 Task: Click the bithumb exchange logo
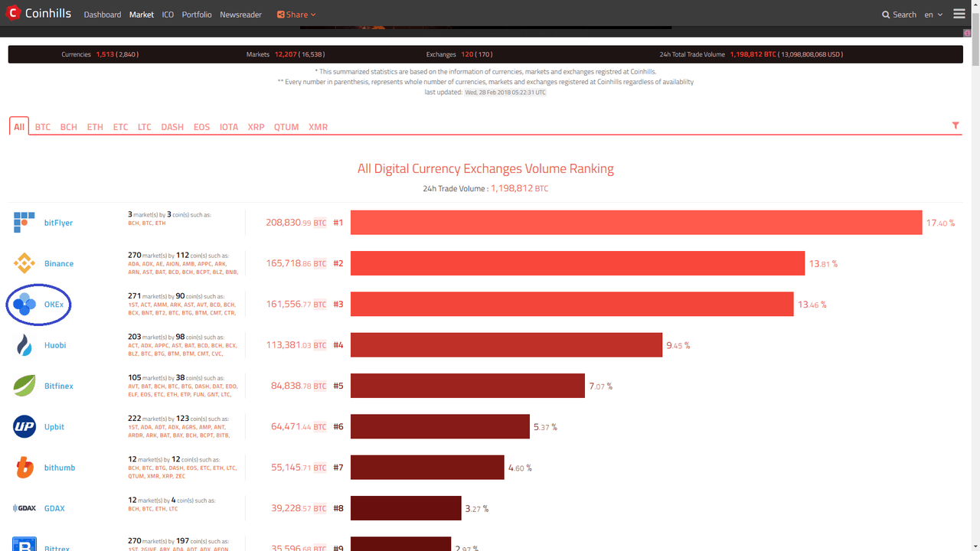(x=24, y=468)
